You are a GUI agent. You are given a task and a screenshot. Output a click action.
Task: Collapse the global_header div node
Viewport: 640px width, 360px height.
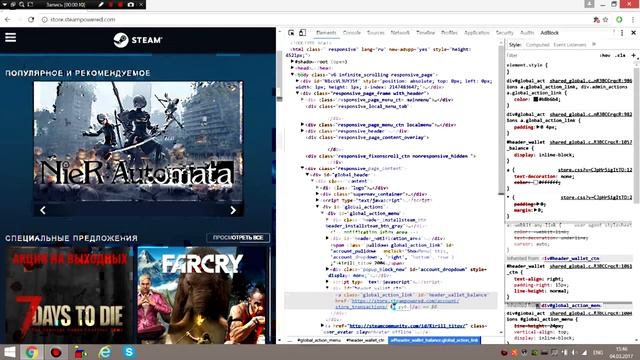point(308,175)
